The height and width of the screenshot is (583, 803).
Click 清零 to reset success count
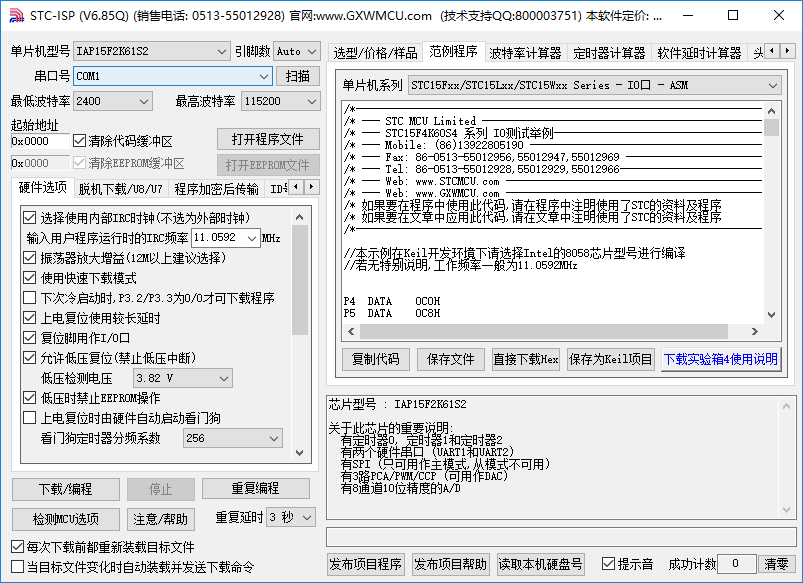pos(776,564)
